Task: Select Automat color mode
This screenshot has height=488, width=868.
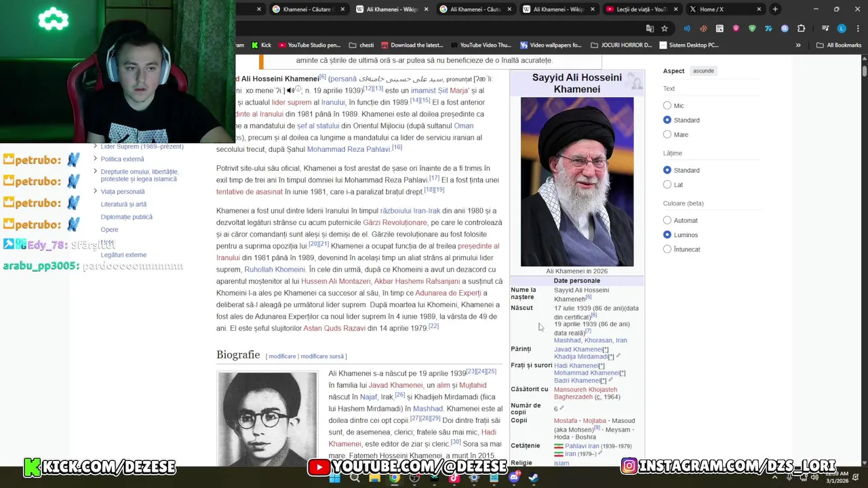Action: click(667, 220)
